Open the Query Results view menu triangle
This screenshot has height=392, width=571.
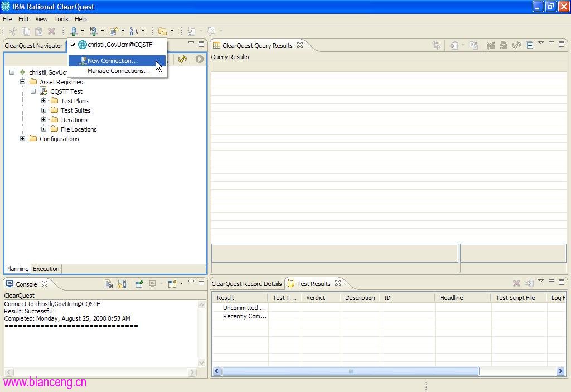541,43
